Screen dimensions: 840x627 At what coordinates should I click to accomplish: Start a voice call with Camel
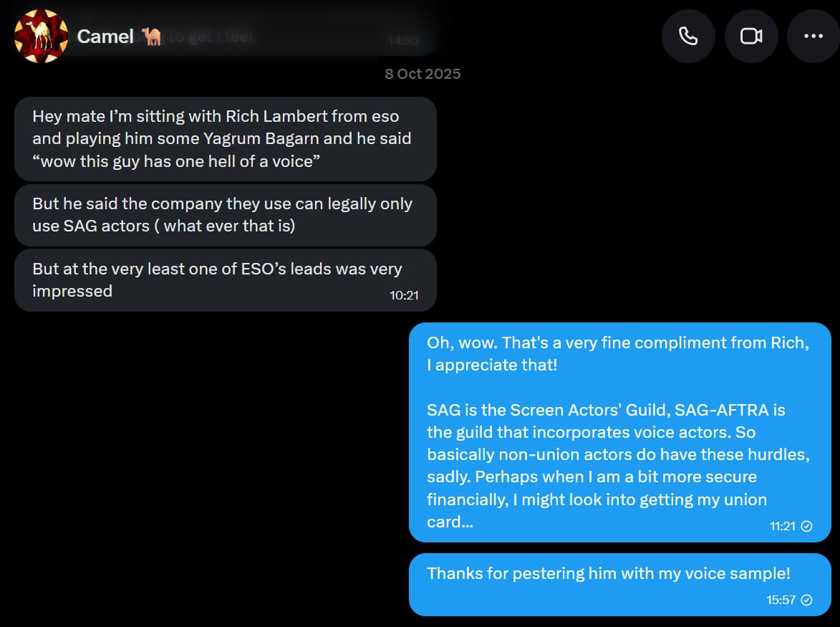click(688, 36)
